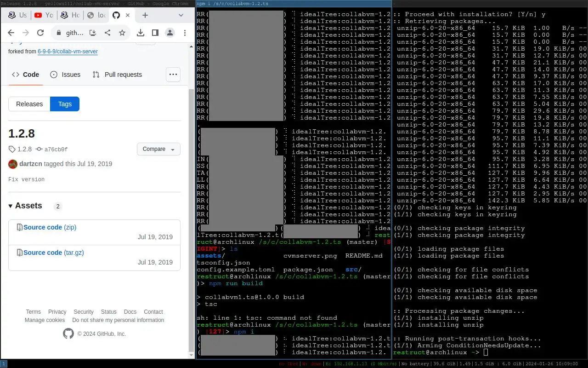Reload the GitHub page
The height and width of the screenshot is (368, 588).
(40, 33)
